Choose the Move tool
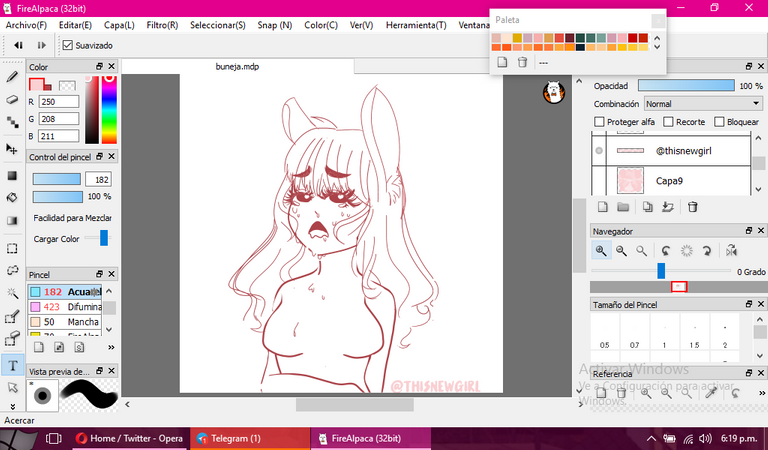 point(12,149)
